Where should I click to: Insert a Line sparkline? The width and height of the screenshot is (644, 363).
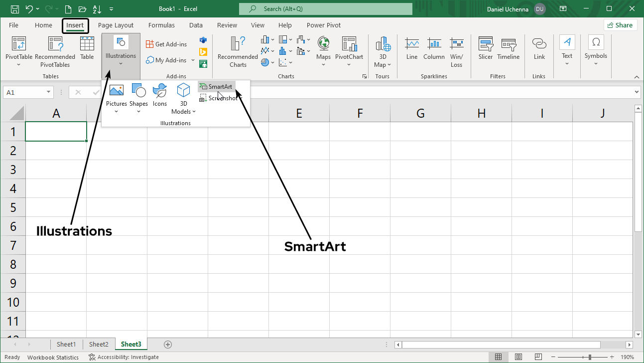click(x=411, y=48)
